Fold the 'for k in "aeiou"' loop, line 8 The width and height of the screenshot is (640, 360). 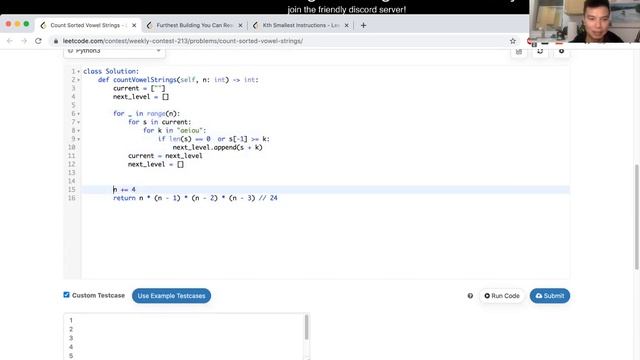click(x=78, y=131)
